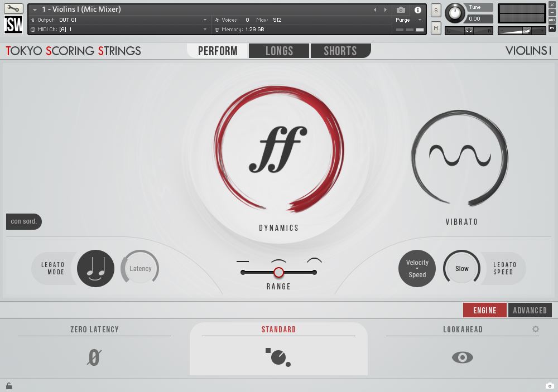This screenshot has height=392, width=558.
Task: Mute the instrument with M button
Action: [x=436, y=28]
